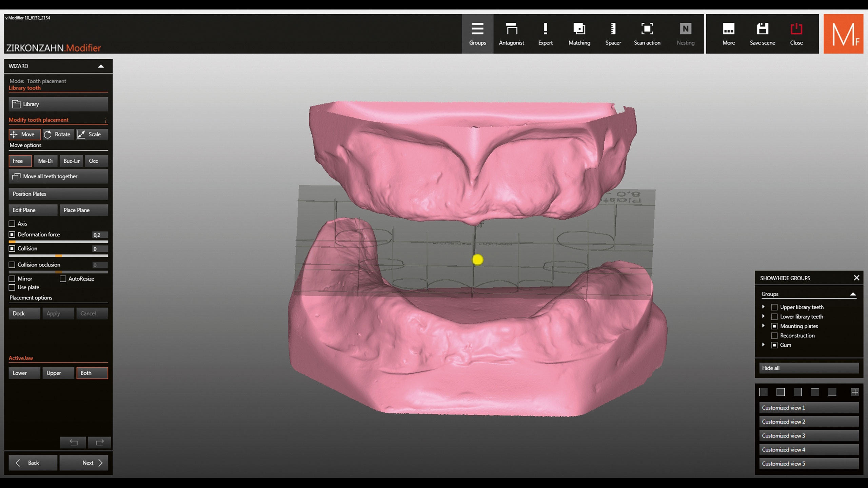Expand the Gum group arrow
The width and height of the screenshot is (868, 488).
click(x=763, y=345)
